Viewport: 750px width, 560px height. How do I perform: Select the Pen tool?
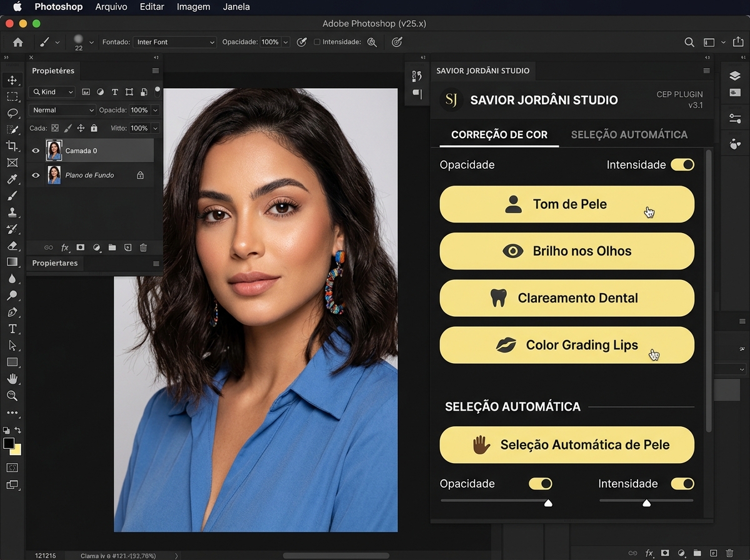[x=12, y=312]
